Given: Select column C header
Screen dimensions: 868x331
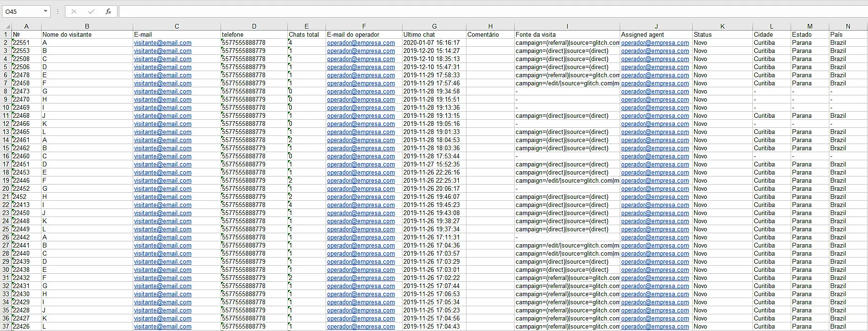Looking at the screenshot, I should point(177,27).
